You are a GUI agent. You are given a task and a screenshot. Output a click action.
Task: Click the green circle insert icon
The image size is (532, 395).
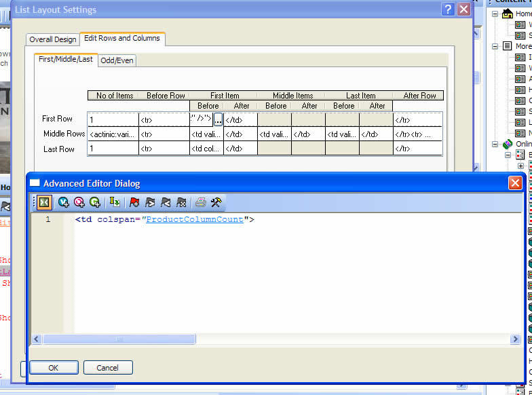pos(95,202)
